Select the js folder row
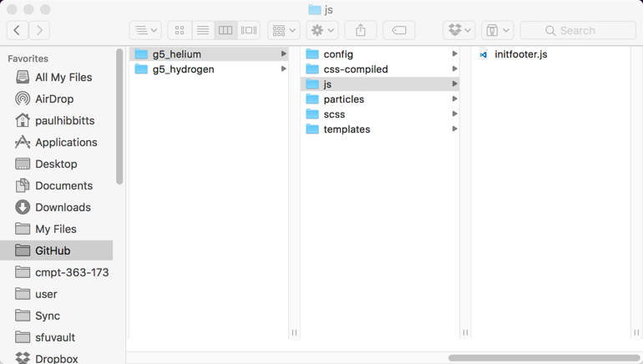 click(x=380, y=84)
